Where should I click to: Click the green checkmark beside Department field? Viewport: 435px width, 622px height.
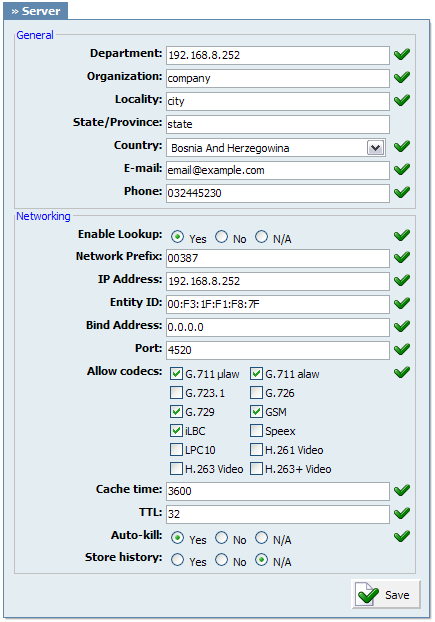pyautogui.click(x=402, y=54)
